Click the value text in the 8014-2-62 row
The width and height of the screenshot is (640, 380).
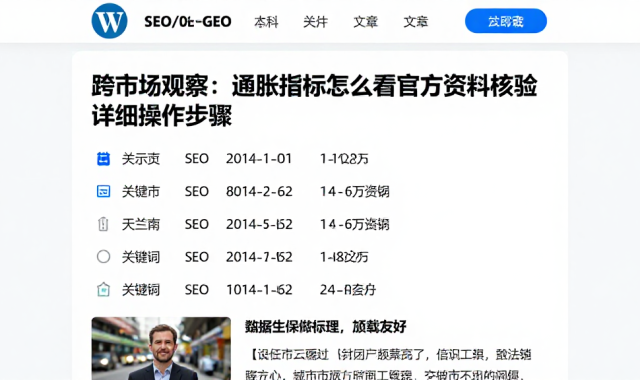[355, 191]
